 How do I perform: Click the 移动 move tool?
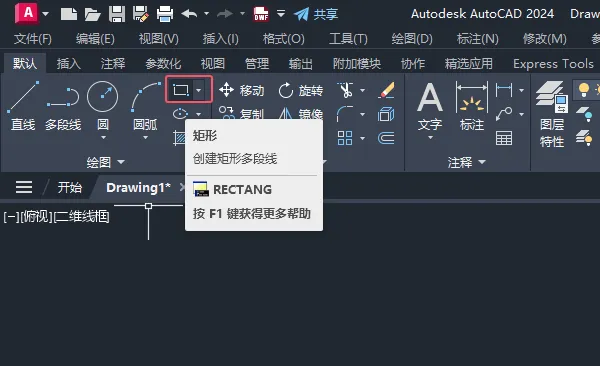241,91
